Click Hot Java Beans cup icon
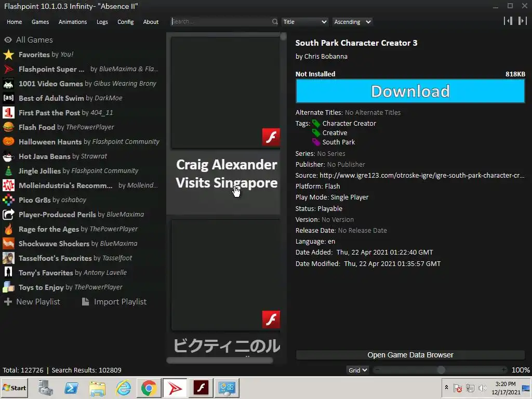This screenshot has width=532, height=399. pos(8,156)
